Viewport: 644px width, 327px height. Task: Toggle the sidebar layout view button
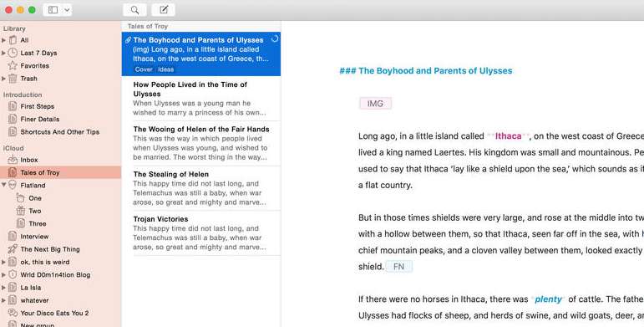click(x=53, y=10)
